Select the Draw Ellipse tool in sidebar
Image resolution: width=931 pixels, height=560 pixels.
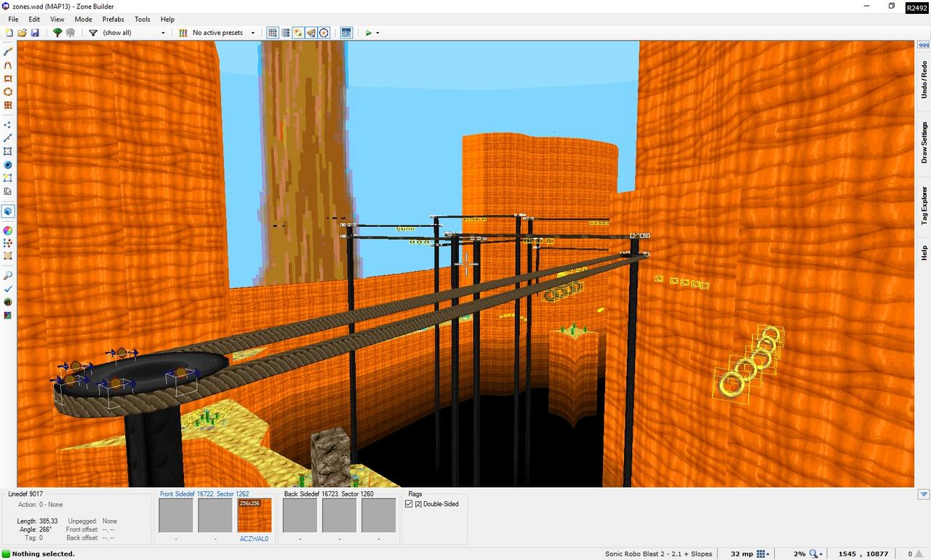click(8, 92)
